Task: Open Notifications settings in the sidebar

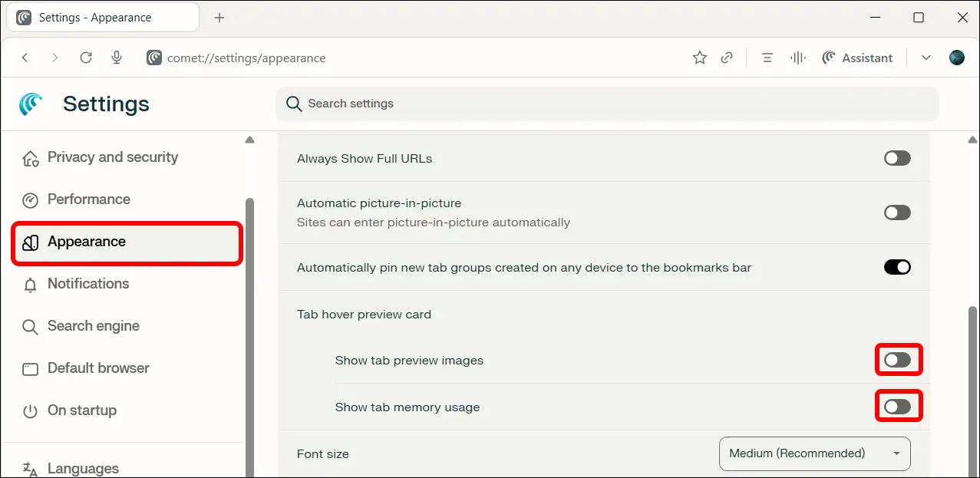Action: click(x=87, y=284)
